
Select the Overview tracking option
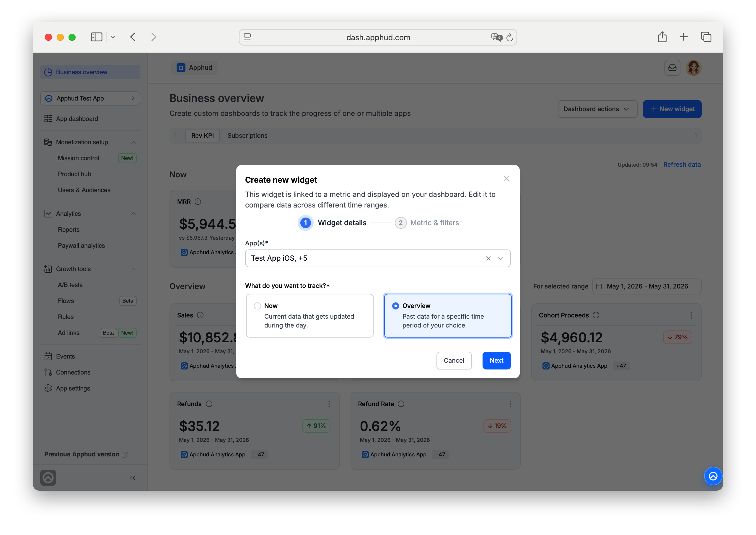tap(448, 315)
